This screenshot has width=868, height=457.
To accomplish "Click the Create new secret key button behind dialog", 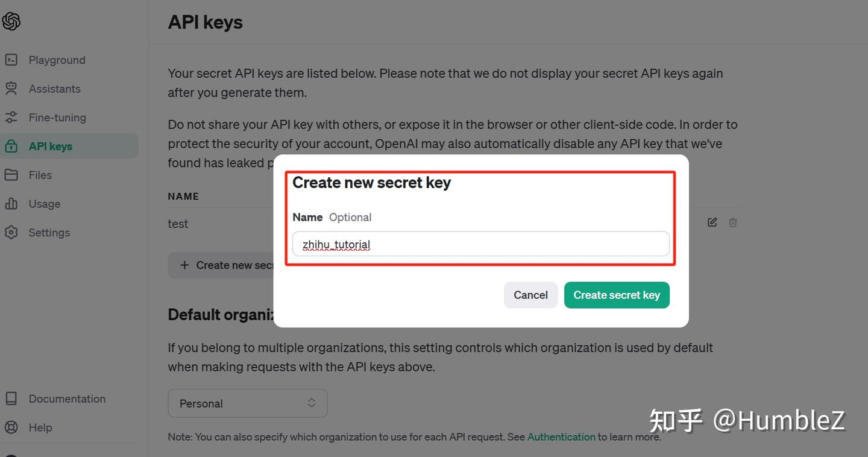I will tap(223, 265).
